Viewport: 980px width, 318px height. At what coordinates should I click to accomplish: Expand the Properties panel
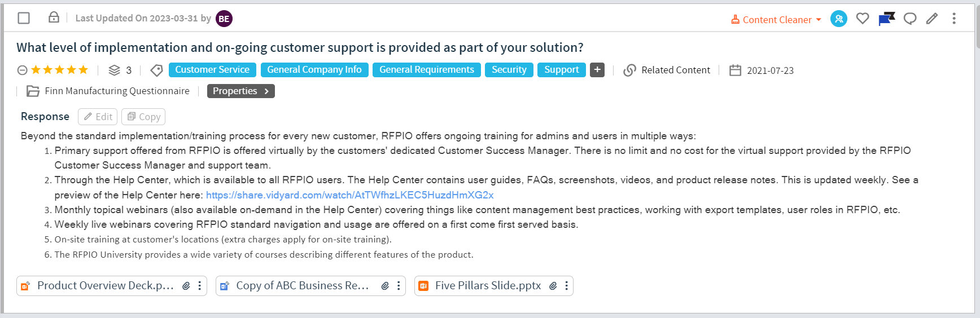[x=241, y=91]
